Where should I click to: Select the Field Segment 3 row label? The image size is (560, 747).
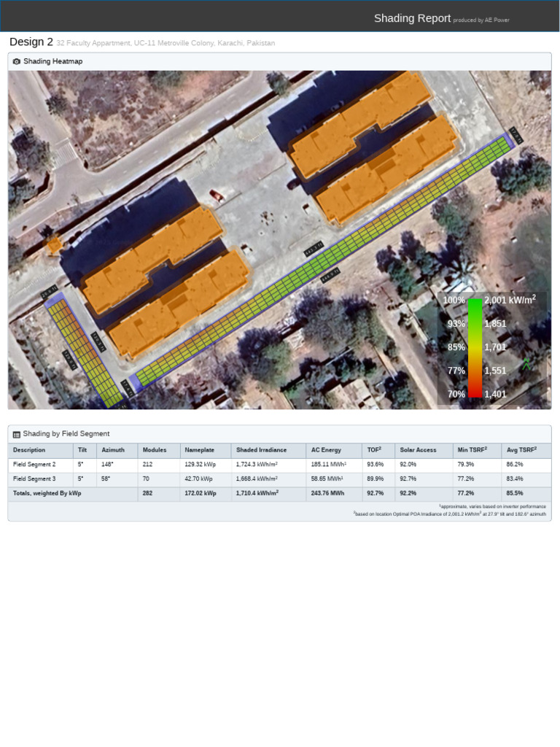(x=34, y=479)
